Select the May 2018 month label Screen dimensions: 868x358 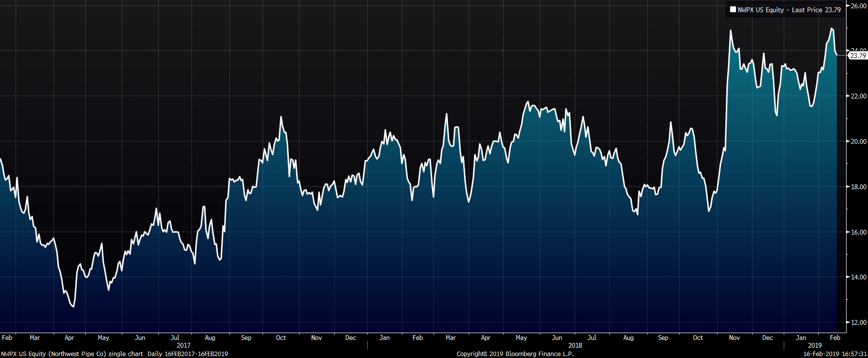[x=521, y=338]
